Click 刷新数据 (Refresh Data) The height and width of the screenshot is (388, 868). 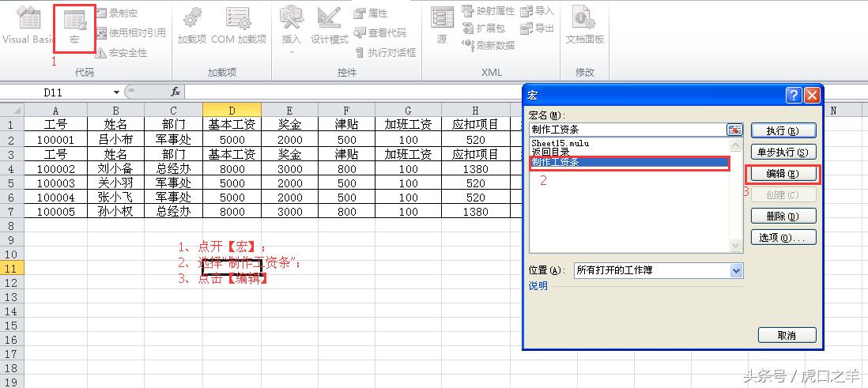click(x=489, y=45)
